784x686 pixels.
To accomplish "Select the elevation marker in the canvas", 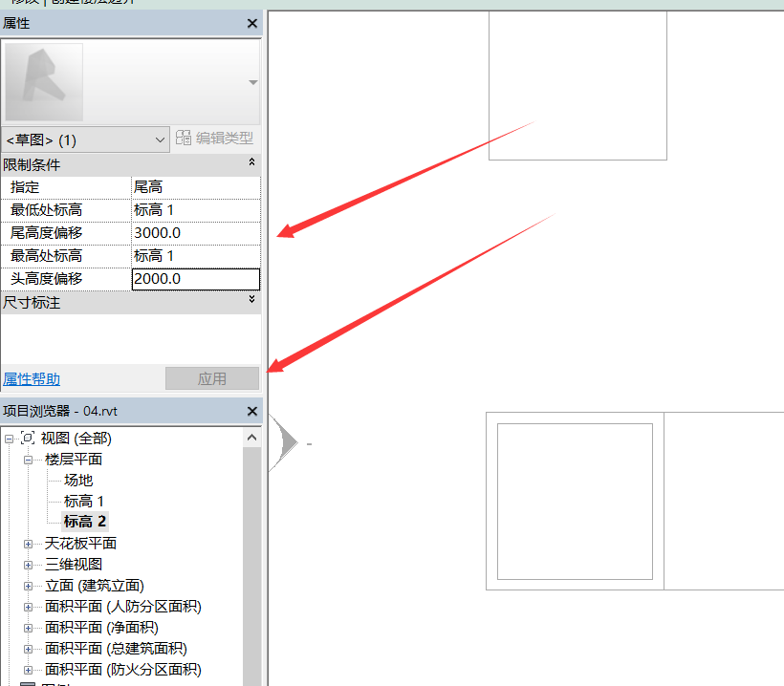I will (284, 443).
